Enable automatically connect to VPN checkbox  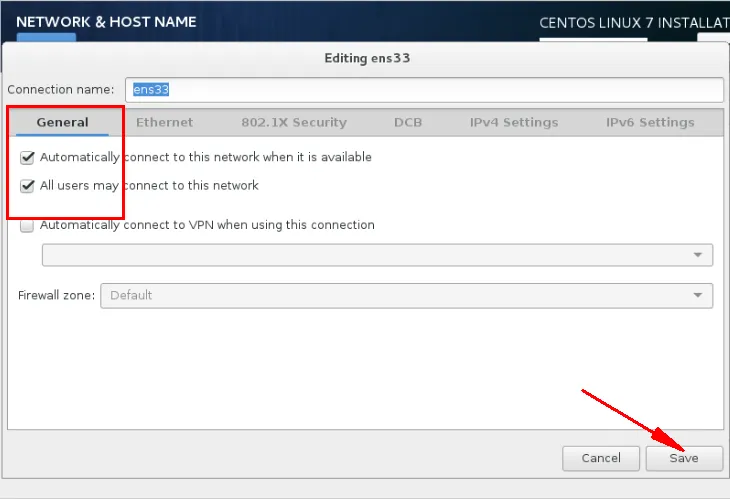[27, 226]
